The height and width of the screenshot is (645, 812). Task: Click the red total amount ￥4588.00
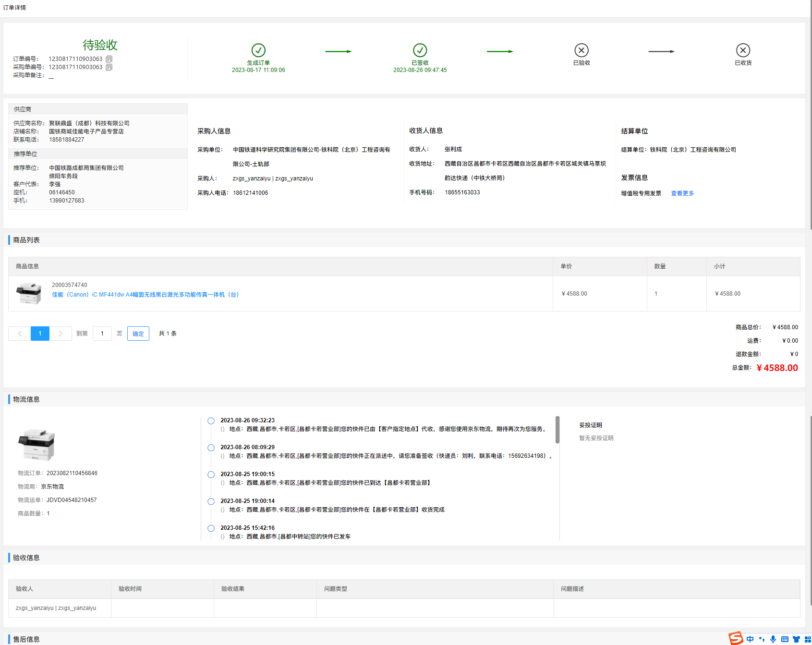click(777, 368)
